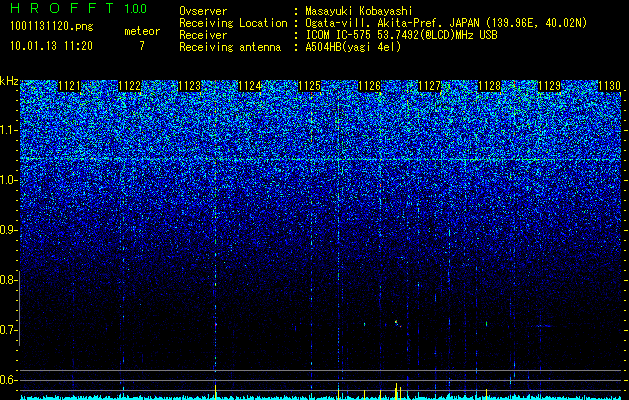Screen dimensions: 629x400
Task: Click the 1125 time marker
Action: pos(310,86)
